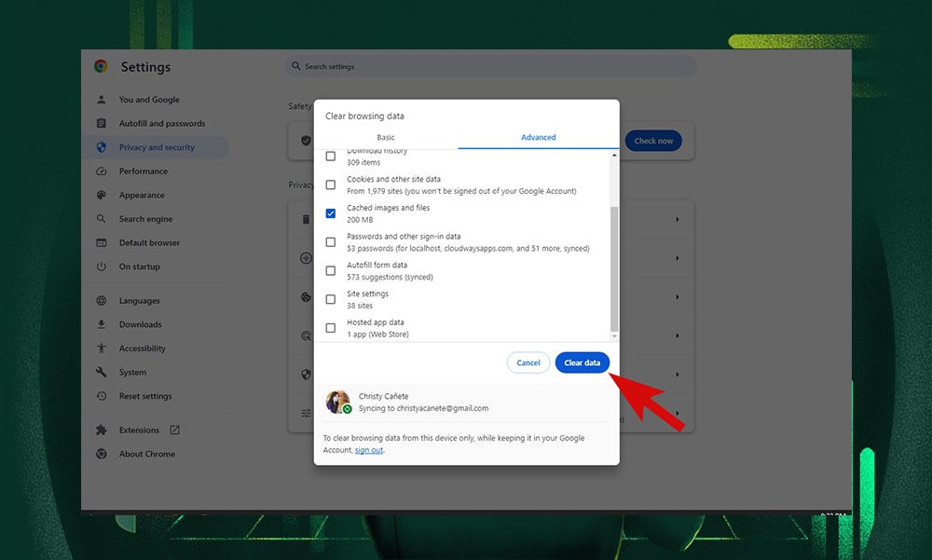This screenshot has width=932, height=560.
Task: Check Cookies and other site data
Action: point(331,184)
